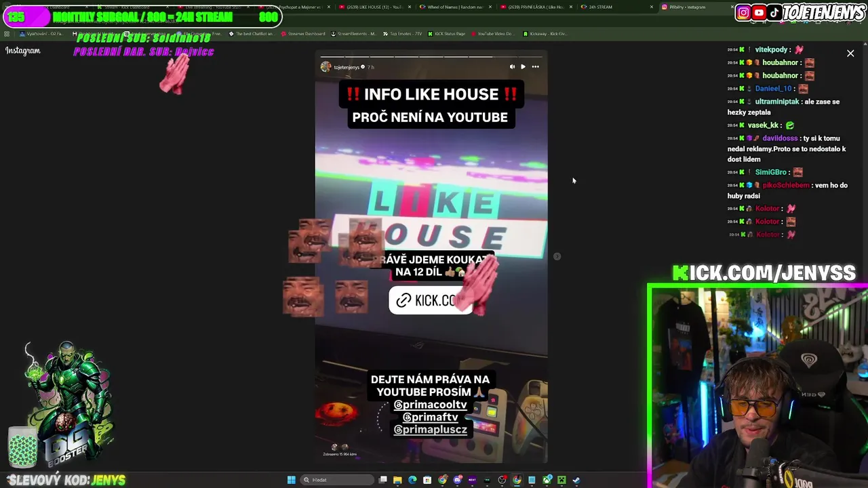Open the StreamElements bookmark
868x488 pixels.
pyautogui.click(x=353, y=33)
